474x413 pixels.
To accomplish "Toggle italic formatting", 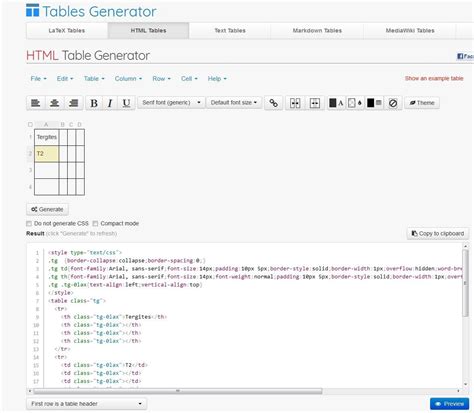I will (110, 103).
